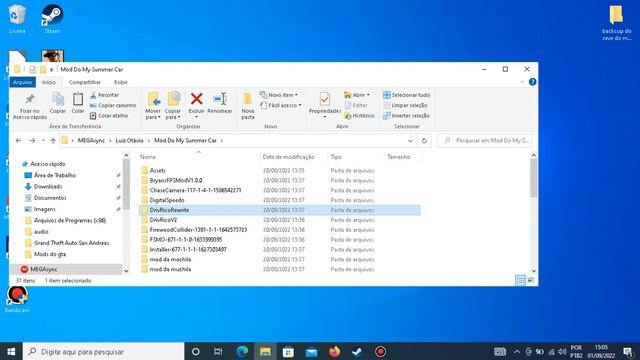Open Downloads in sidebar
Image resolution: width=640 pixels, height=360 pixels.
point(48,187)
